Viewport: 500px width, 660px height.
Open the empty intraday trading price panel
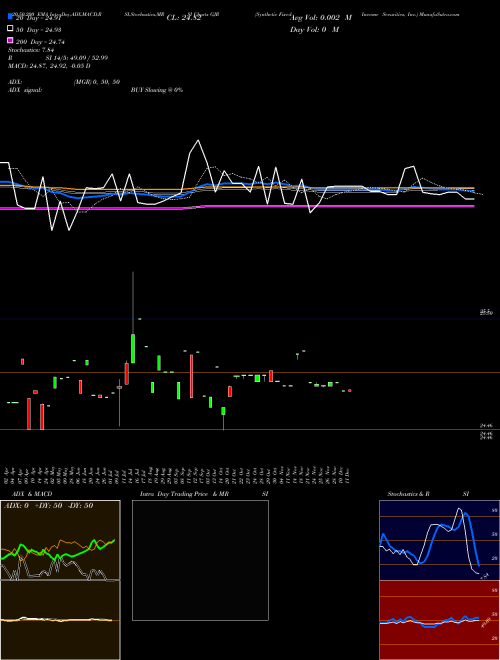[x=200, y=560]
